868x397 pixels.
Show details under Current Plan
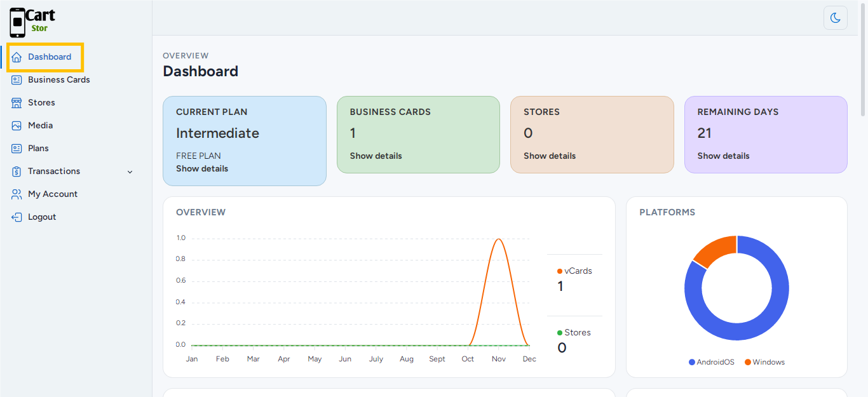(202, 169)
